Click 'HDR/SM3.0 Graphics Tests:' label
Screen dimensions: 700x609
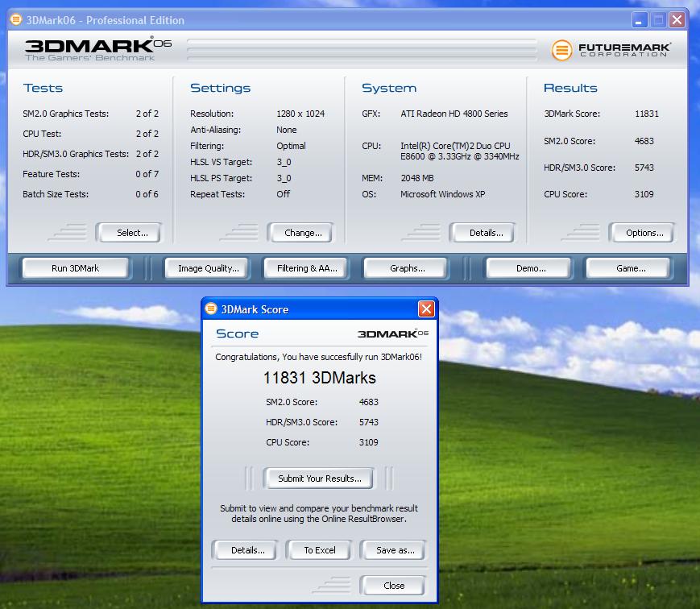coord(76,154)
